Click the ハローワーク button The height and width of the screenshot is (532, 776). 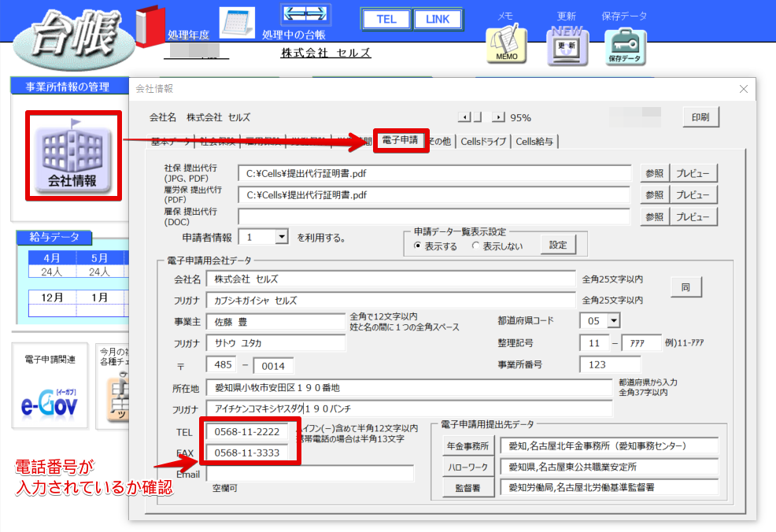(467, 467)
